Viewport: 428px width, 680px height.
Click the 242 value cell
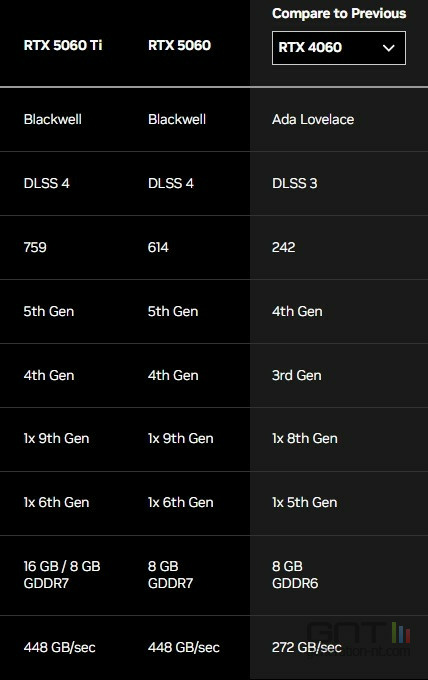pyautogui.click(x=284, y=247)
